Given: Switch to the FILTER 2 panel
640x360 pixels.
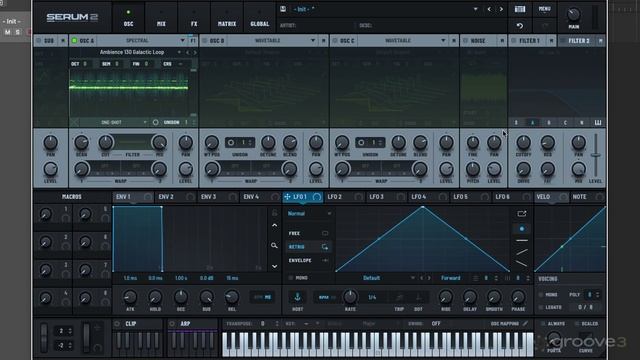Looking at the screenshot, I should tap(579, 41).
